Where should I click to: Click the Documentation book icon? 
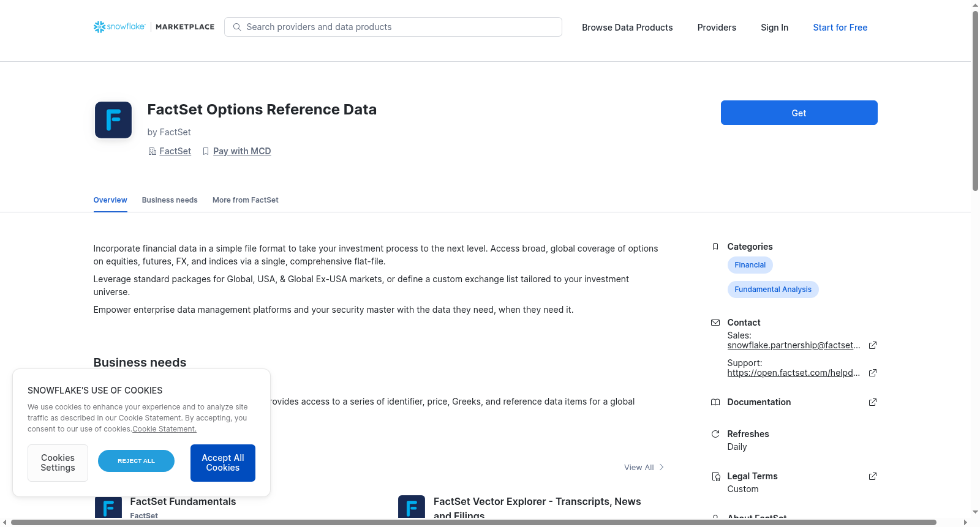[x=715, y=402]
